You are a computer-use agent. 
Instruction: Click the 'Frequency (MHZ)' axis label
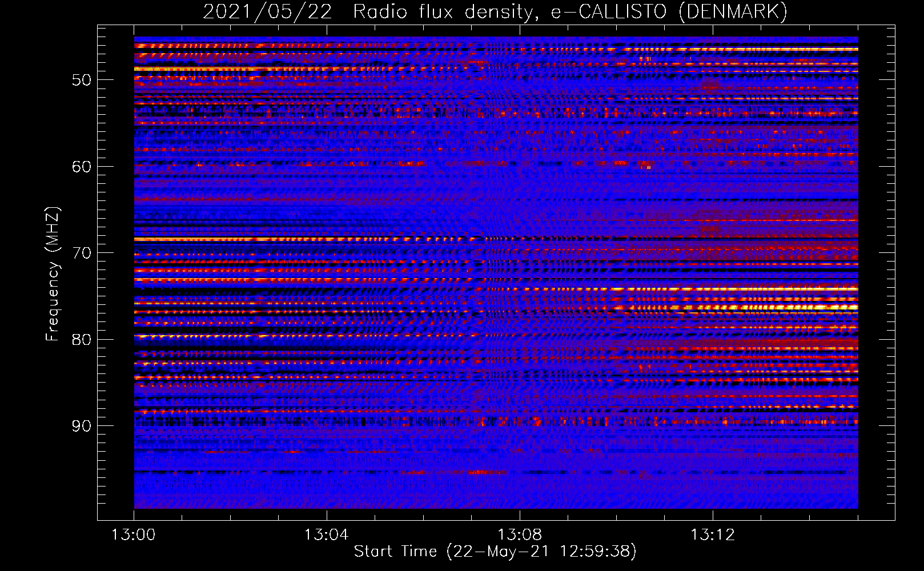click(53, 274)
